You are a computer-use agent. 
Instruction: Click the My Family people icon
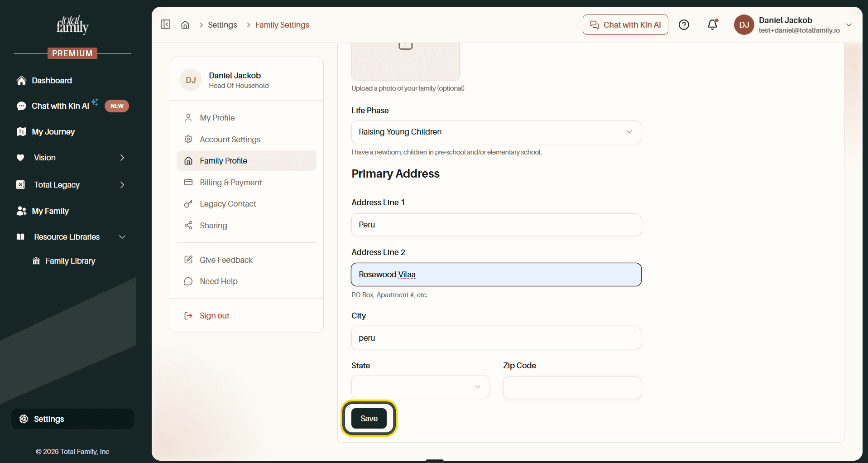click(21, 211)
